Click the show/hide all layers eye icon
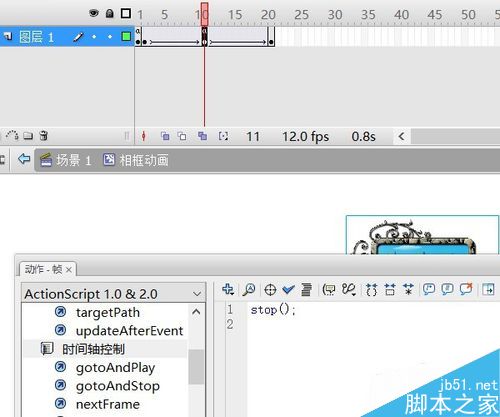 (94, 13)
